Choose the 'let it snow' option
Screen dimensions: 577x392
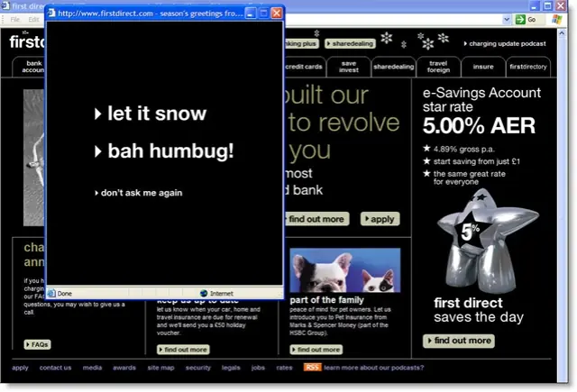(x=151, y=114)
